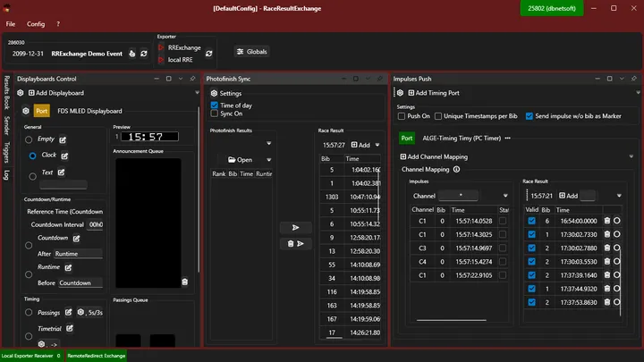The width and height of the screenshot is (644, 362).
Task: Select the Text radio option
Action: [x=32, y=176]
